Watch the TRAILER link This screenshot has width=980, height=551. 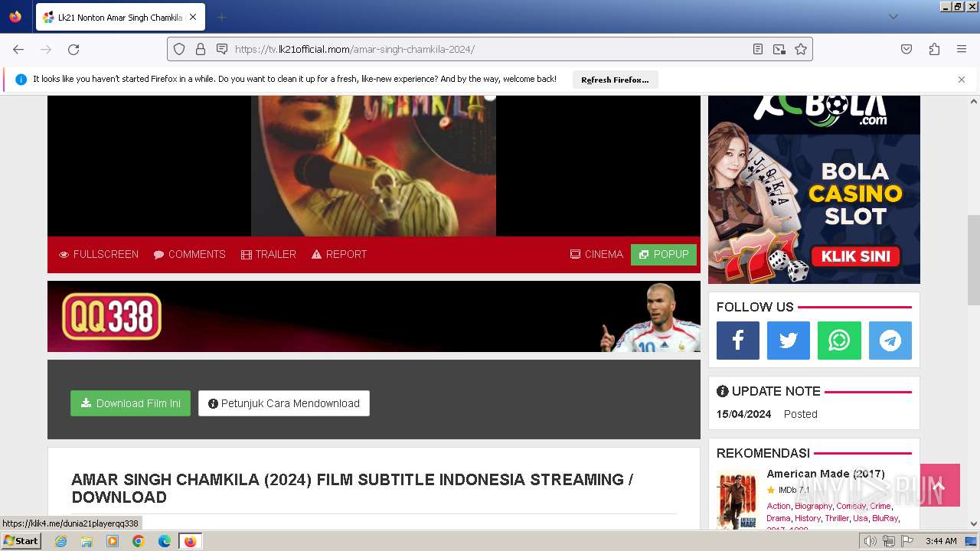(269, 254)
